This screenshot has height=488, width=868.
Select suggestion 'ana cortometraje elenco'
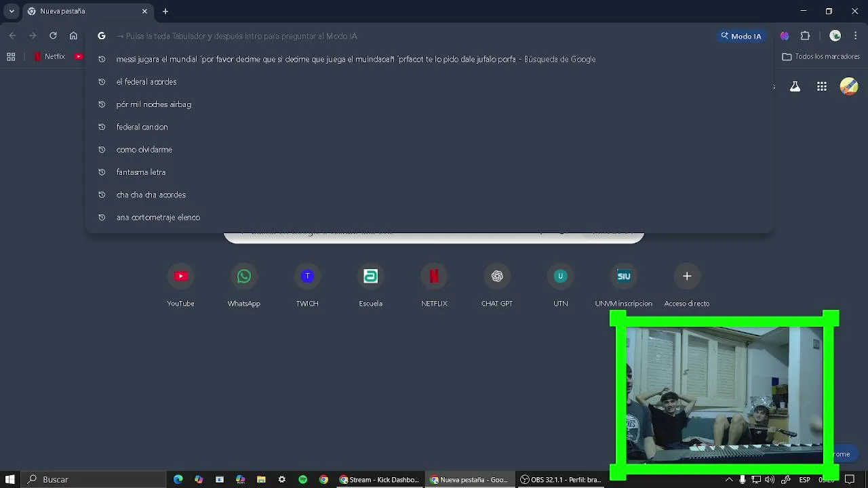(429, 218)
